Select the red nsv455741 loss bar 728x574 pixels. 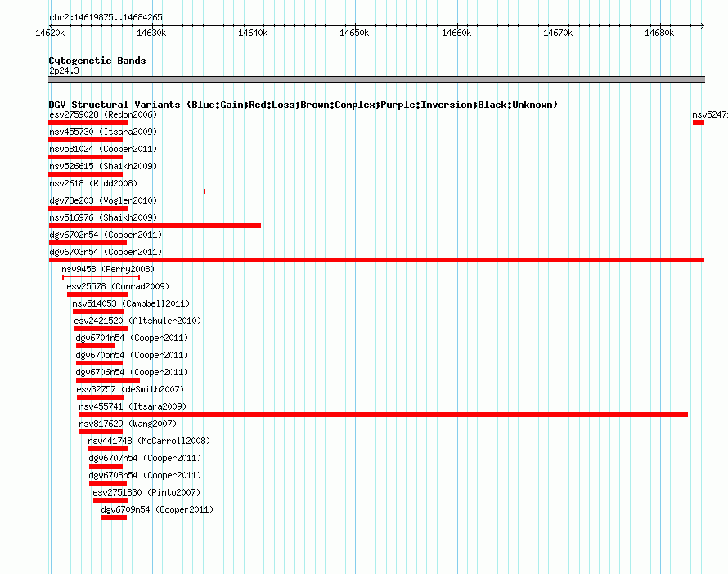[x=384, y=415]
